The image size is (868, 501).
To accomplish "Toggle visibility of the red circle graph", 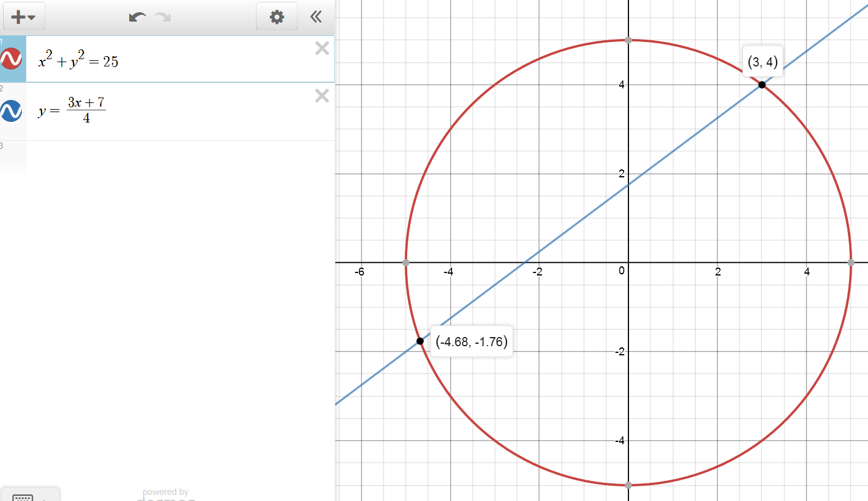I will 12,59.
